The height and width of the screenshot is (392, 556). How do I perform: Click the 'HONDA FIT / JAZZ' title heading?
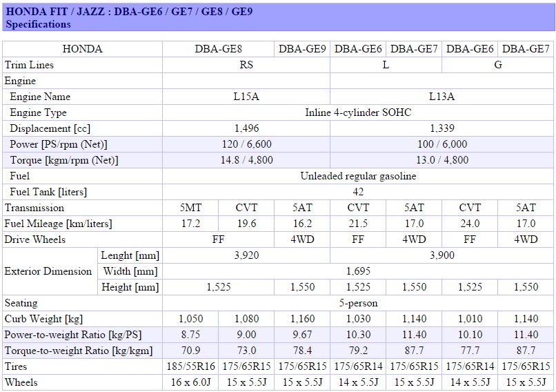coord(129,11)
